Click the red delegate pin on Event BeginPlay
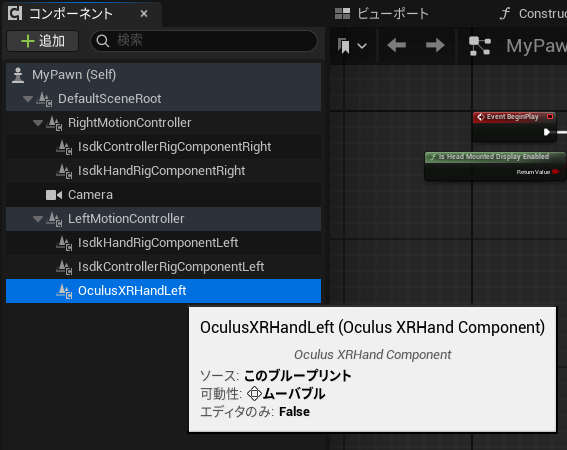This screenshot has width=567, height=450. click(550, 116)
